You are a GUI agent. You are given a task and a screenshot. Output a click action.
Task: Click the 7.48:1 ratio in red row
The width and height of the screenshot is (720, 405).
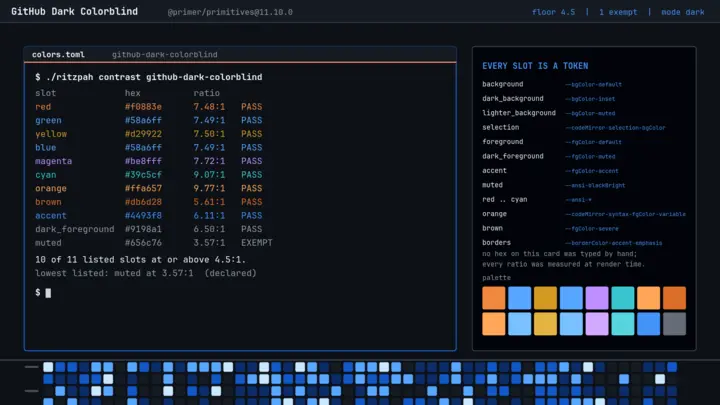[x=209, y=107]
